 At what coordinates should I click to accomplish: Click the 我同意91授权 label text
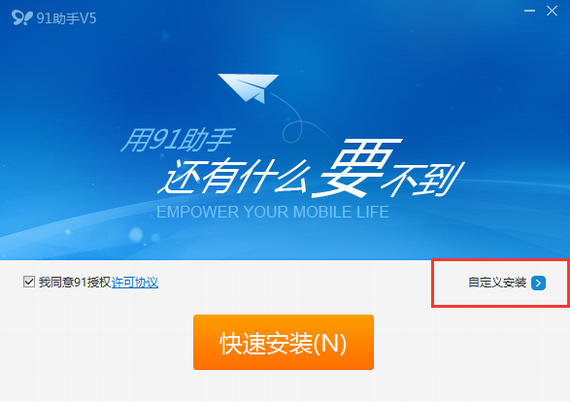coord(75,282)
